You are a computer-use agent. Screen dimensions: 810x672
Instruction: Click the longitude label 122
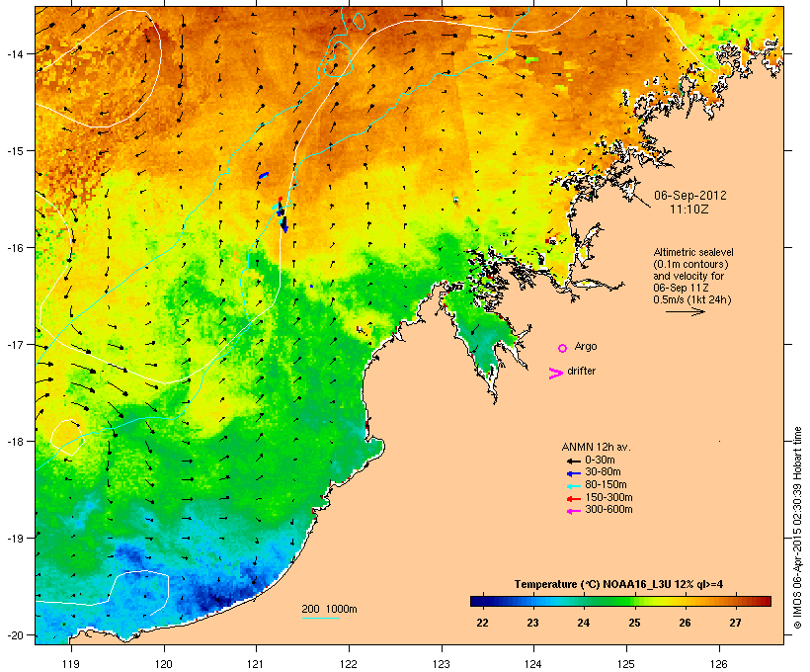tap(349, 664)
